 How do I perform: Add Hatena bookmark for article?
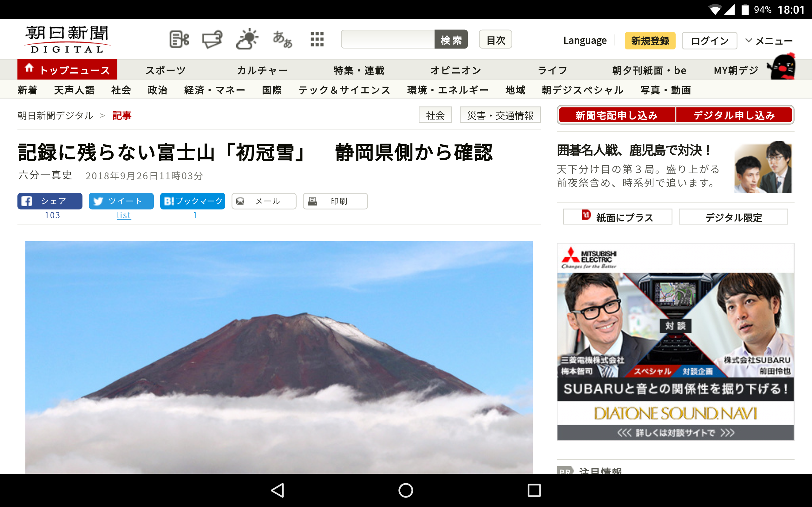[x=193, y=201]
